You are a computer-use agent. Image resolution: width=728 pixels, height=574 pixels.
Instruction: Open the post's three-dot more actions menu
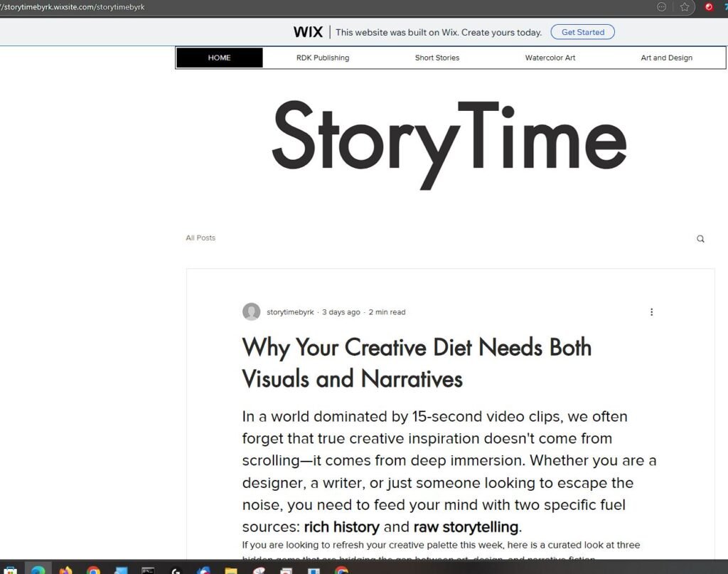pos(651,312)
